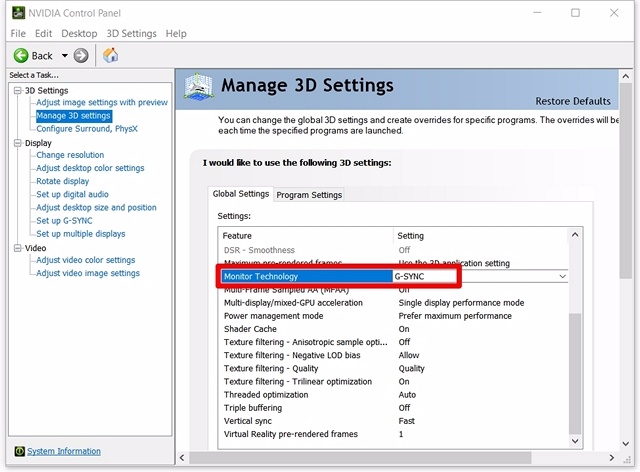Screen dimensions: 640x472
Task: Click Restore Defaults
Action: [x=573, y=101]
